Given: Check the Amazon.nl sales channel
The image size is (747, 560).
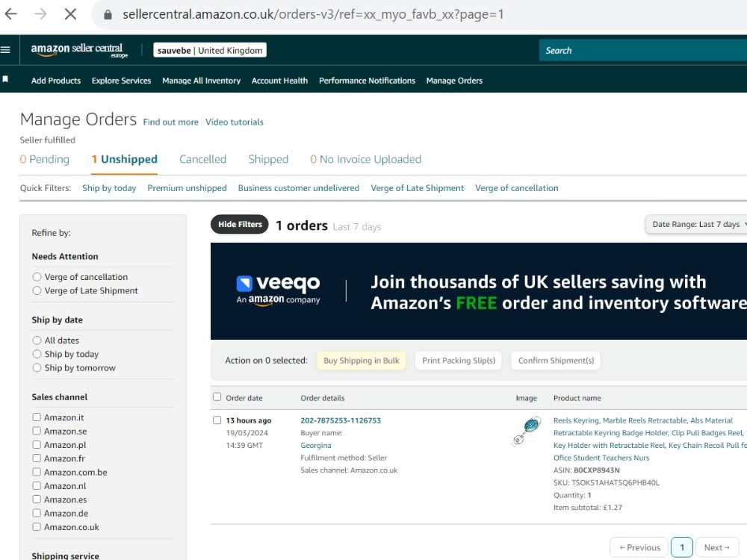Looking at the screenshot, I should click(x=37, y=486).
